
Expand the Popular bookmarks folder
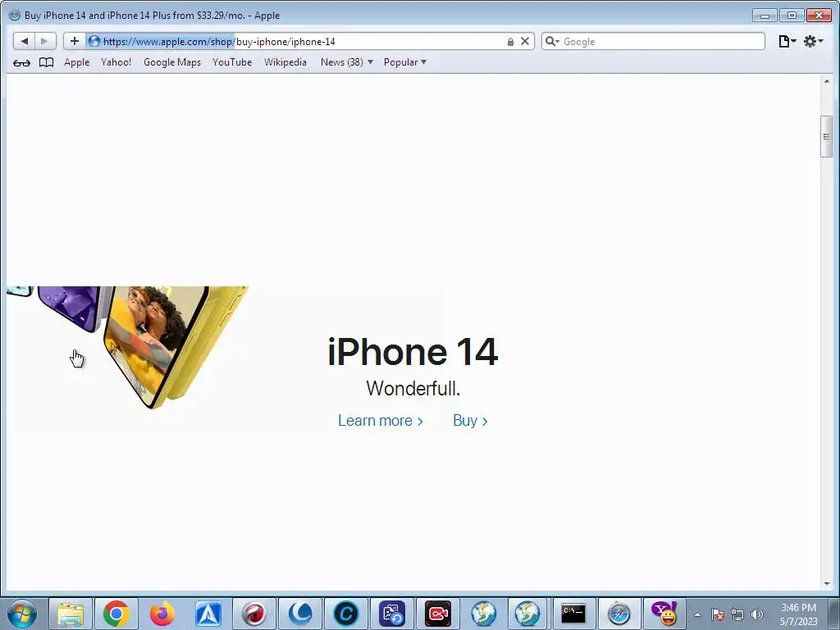tap(405, 62)
